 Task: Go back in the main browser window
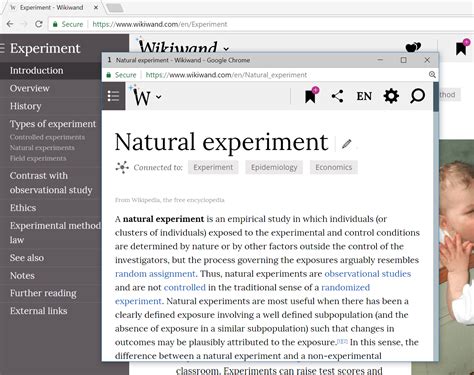click(x=10, y=24)
